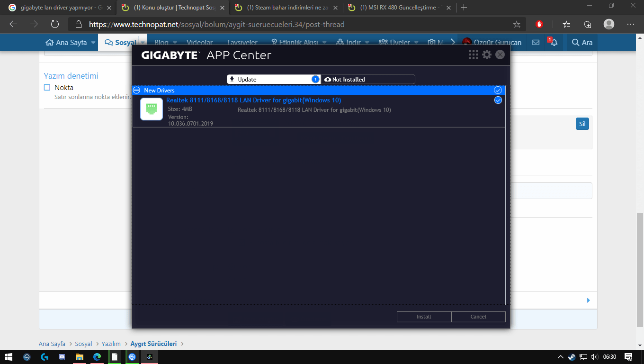Viewport: 644px width, 364px height.
Task: Click the taskbar clock showing 06:30
Action: click(610, 357)
